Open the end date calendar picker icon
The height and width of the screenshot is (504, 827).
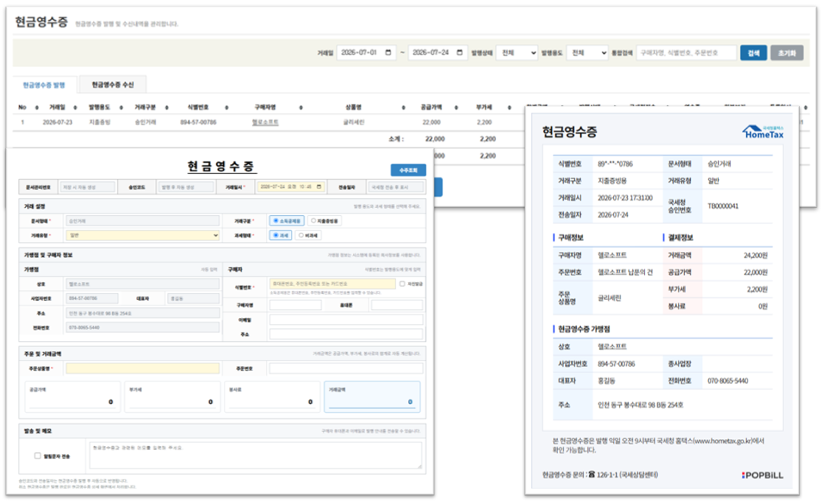point(459,53)
